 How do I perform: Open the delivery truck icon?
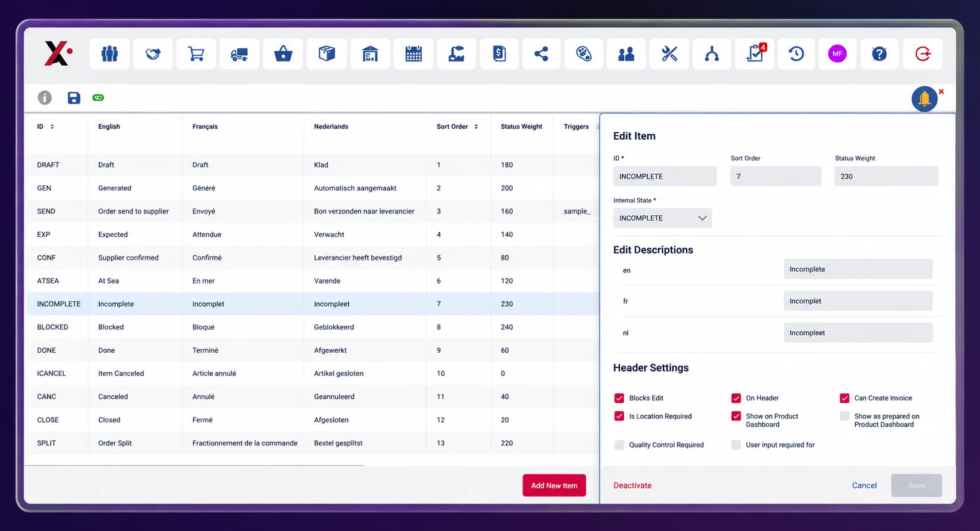point(239,54)
